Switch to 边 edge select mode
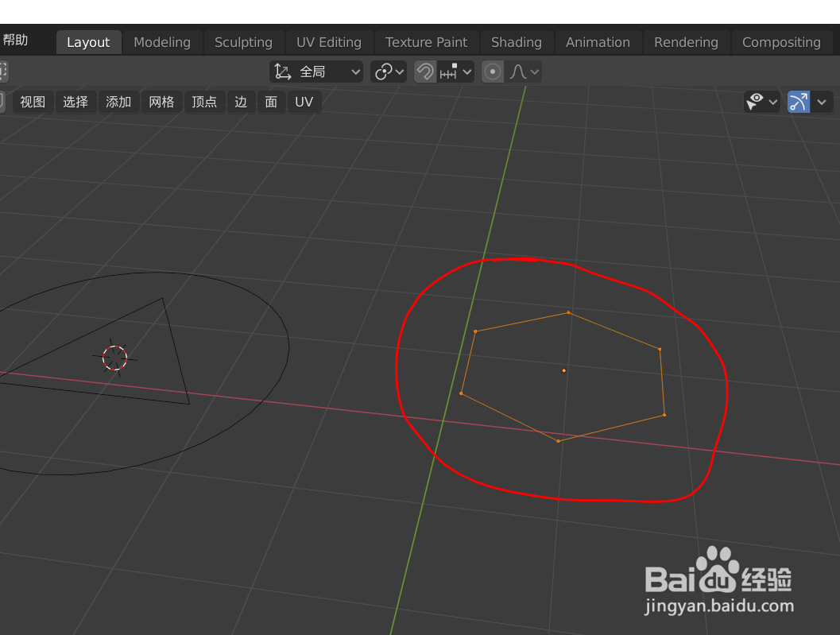This screenshot has width=840, height=635. [240, 102]
